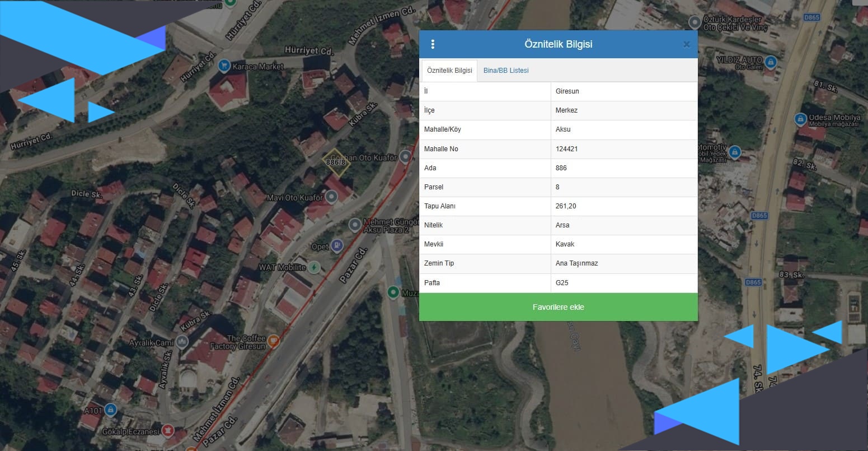The image size is (868, 451).
Task: Switch to the Bina/BB Listesi tab
Action: (x=506, y=71)
